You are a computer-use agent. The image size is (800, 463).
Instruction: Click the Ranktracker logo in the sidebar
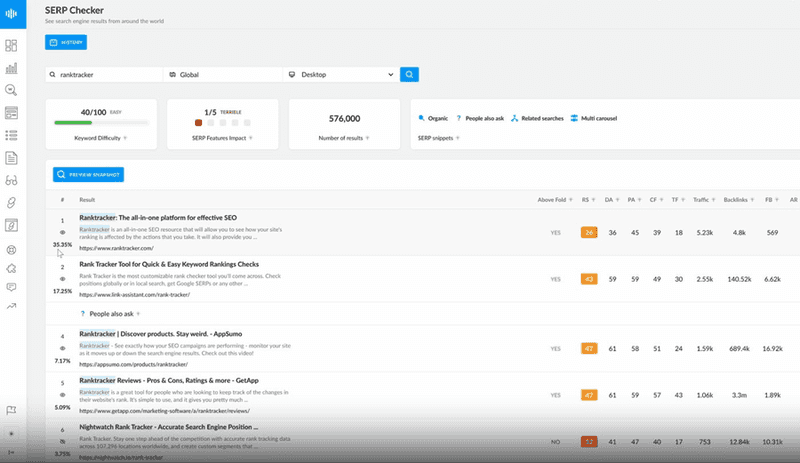[x=11, y=14]
